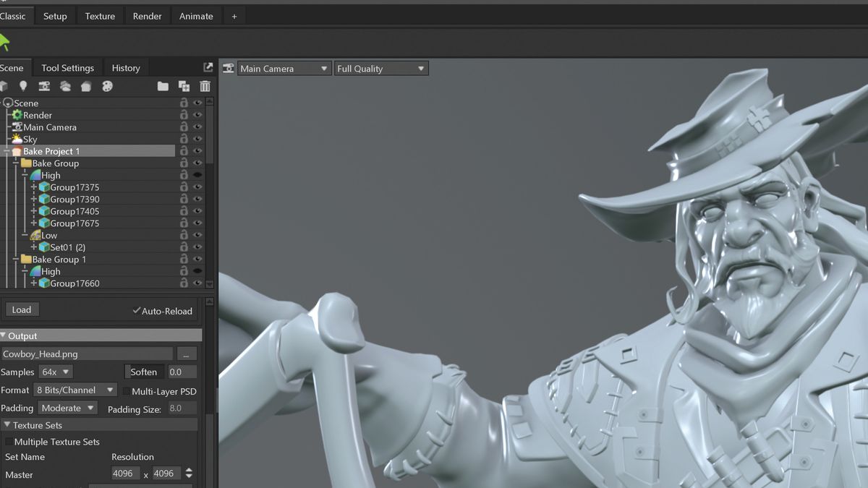This screenshot has height=488, width=868.
Task: Add a material using the palette icon
Action: (107, 86)
